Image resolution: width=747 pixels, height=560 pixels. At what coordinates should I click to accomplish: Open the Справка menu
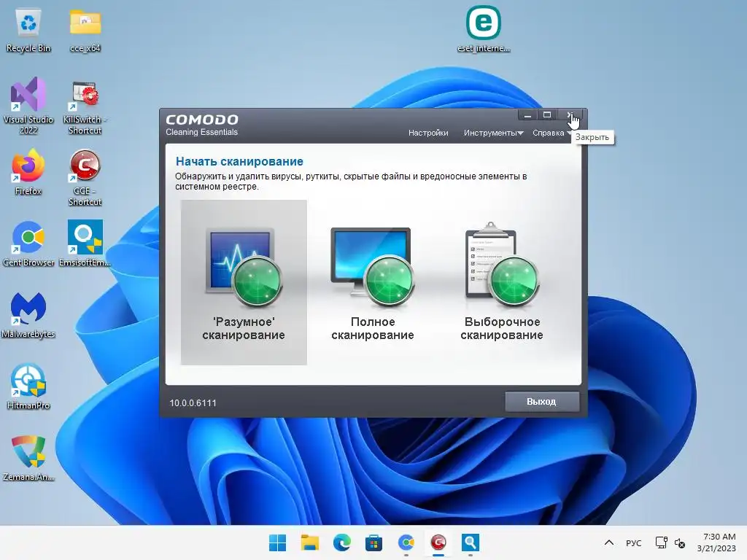(x=549, y=133)
